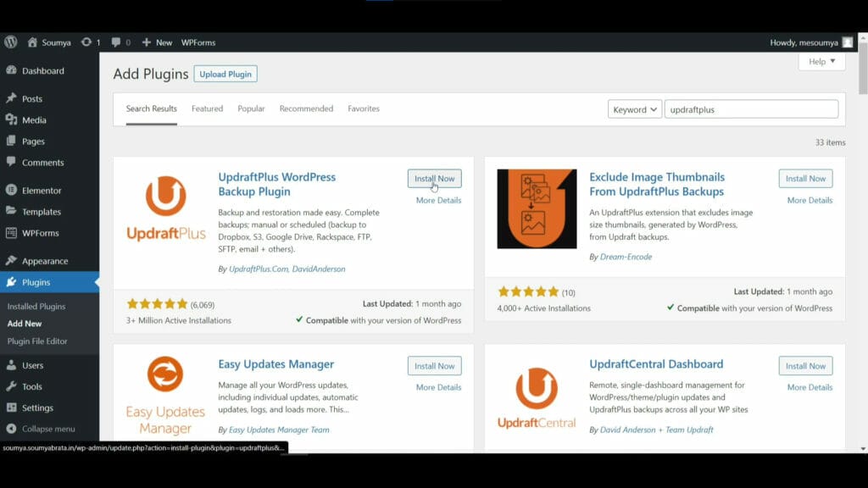The height and width of the screenshot is (488, 868).
Task: Click the Add Plugins page heading
Action: pos(151,74)
